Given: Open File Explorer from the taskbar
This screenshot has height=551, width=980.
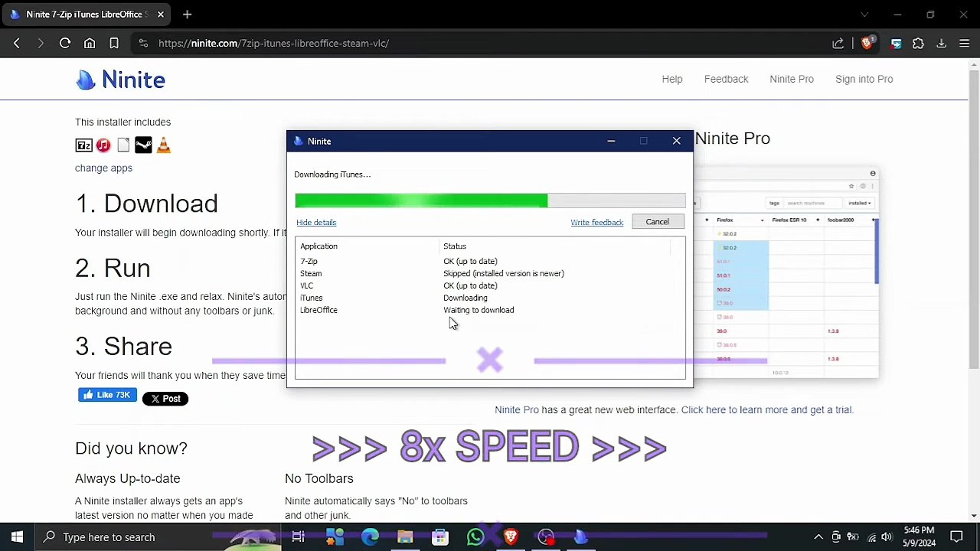Looking at the screenshot, I should [x=405, y=537].
